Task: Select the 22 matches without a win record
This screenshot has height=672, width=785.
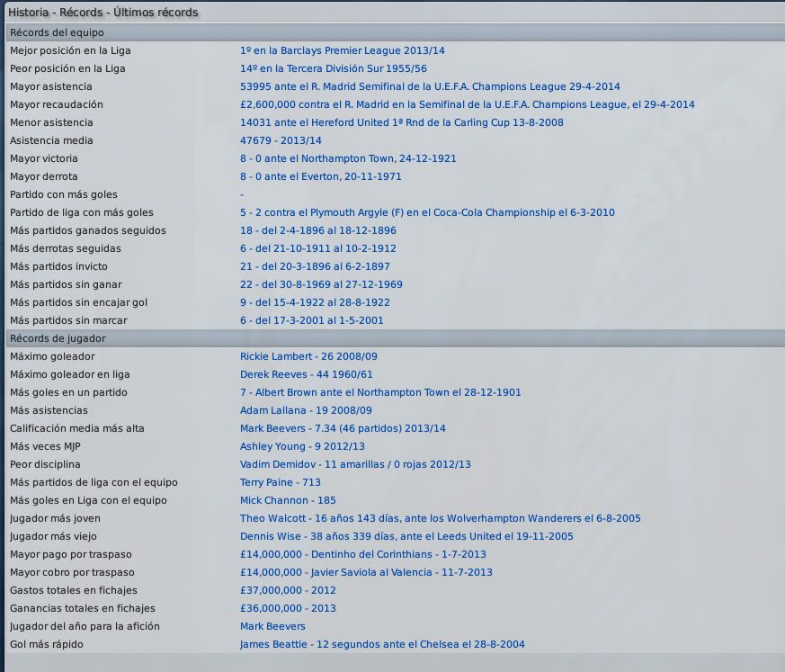Action: click(321, 285)
